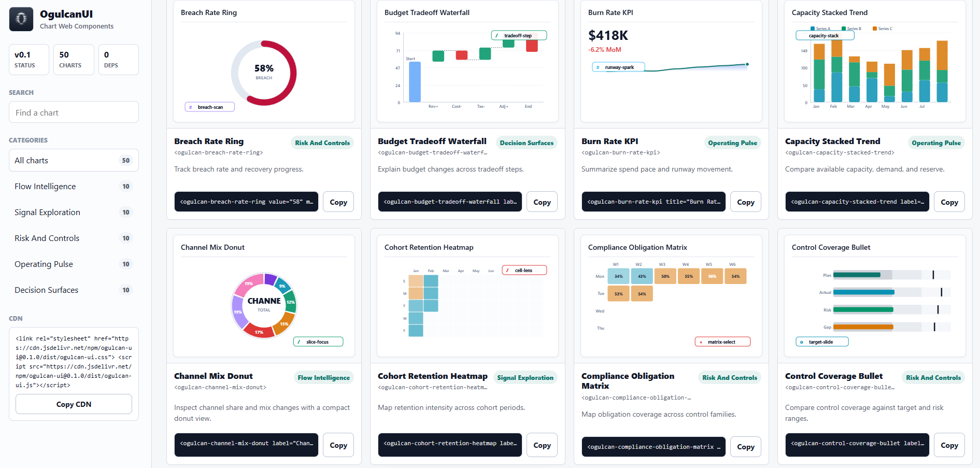Screen dimensions: 980x468
Task: Click the Flow Intelligence tag on Channel Mix Donut
Action: 323,377
